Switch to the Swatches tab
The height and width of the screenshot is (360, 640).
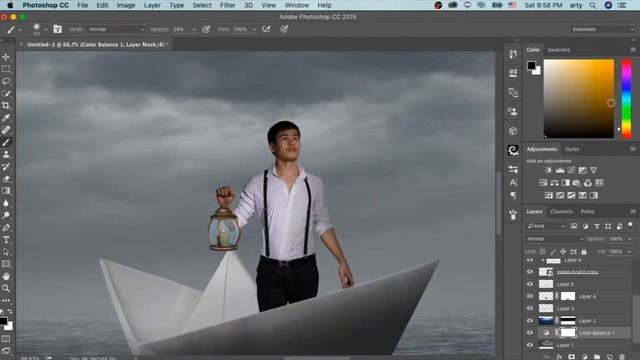coord(558,50)
